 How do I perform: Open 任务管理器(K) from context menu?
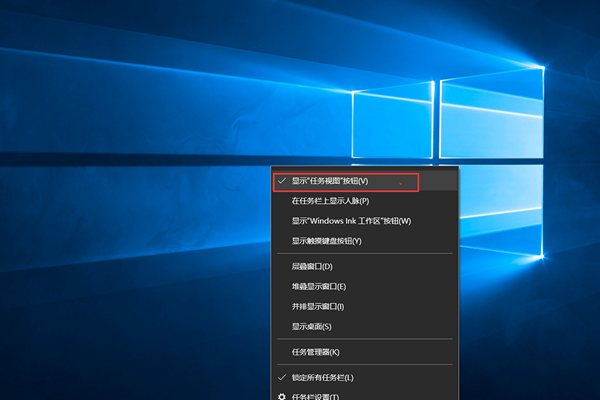click(365, 352)
